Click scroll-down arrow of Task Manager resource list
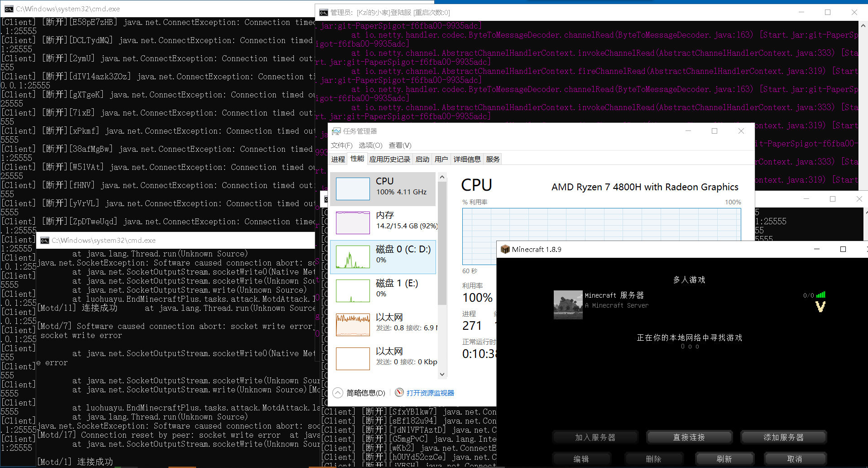This screenshot has height=468, width=868. point(442,374)
